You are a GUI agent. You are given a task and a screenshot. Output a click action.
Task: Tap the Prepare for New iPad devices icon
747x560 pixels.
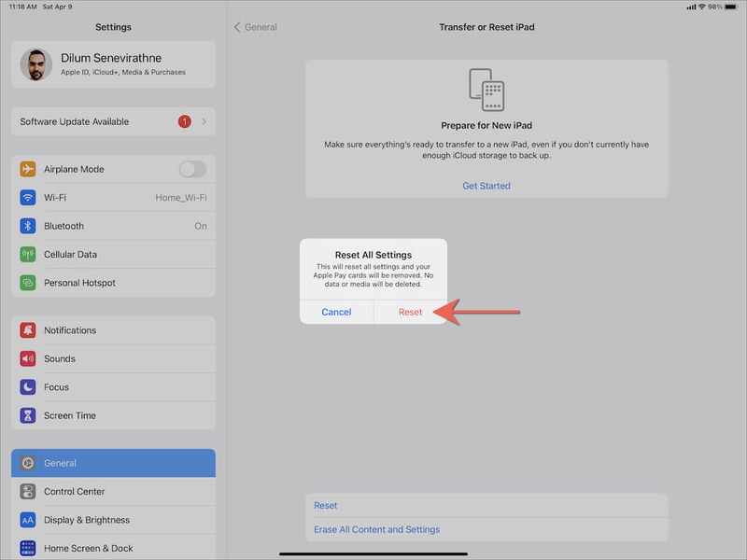pos(486,90)
